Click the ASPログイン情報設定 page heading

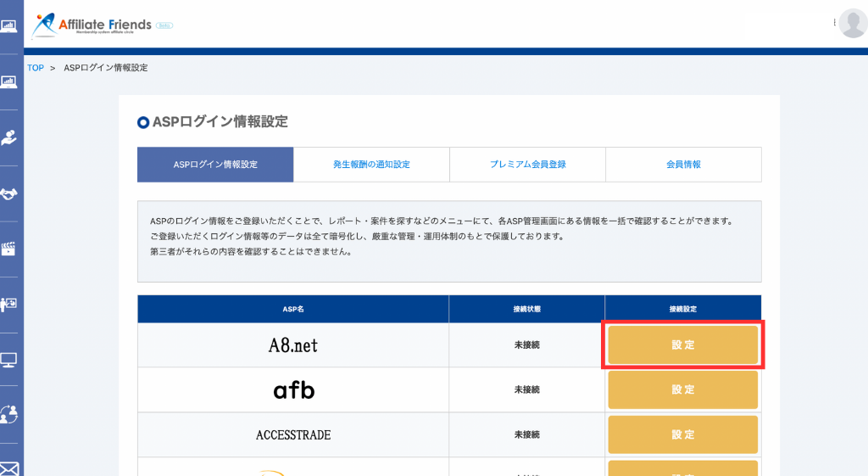(x=220, y=122)
